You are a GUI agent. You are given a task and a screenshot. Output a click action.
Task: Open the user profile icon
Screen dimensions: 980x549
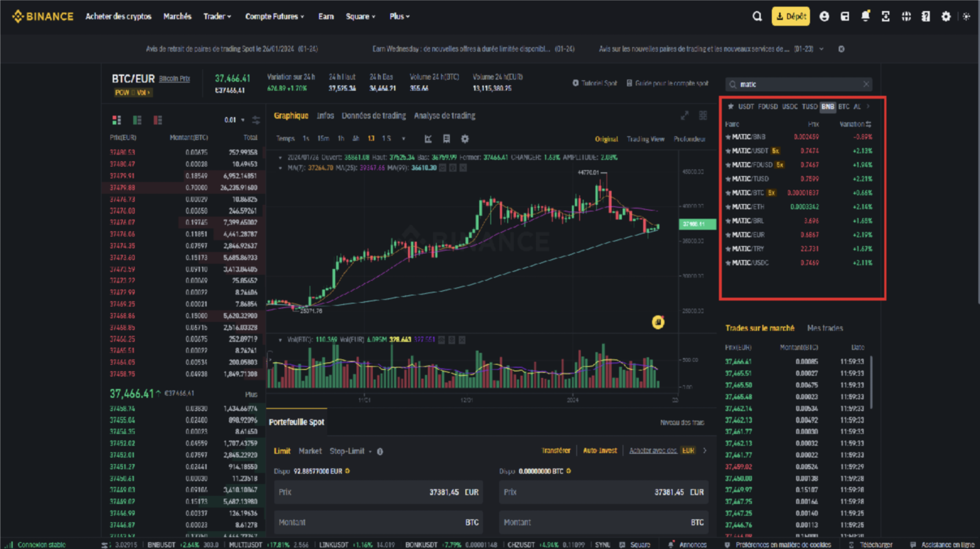[x=824, y=17]
